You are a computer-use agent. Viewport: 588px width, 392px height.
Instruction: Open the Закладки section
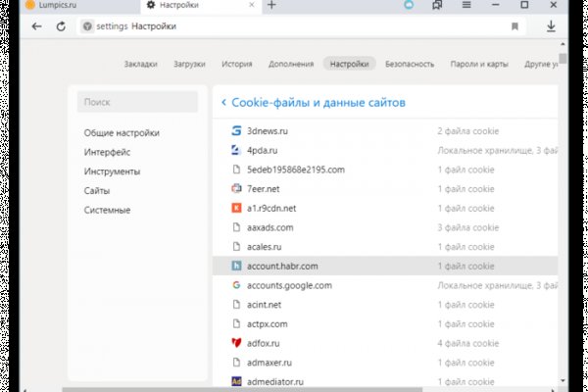(140, 64)
